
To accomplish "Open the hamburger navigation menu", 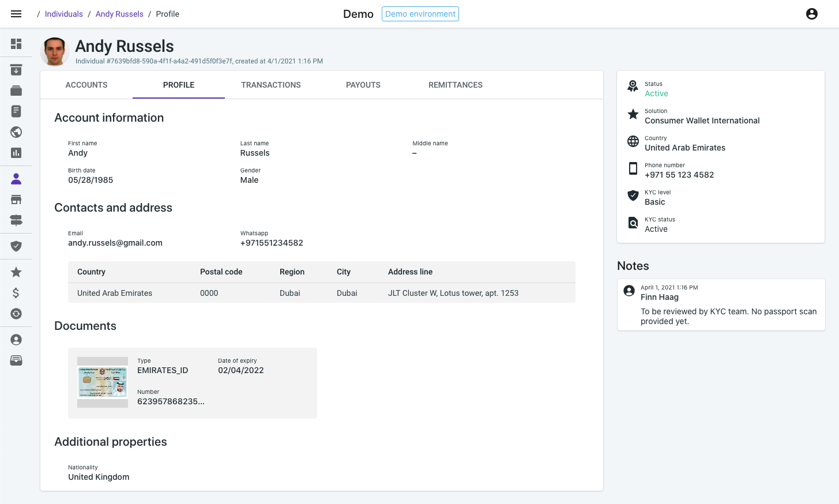I will (x=16, y=14).
